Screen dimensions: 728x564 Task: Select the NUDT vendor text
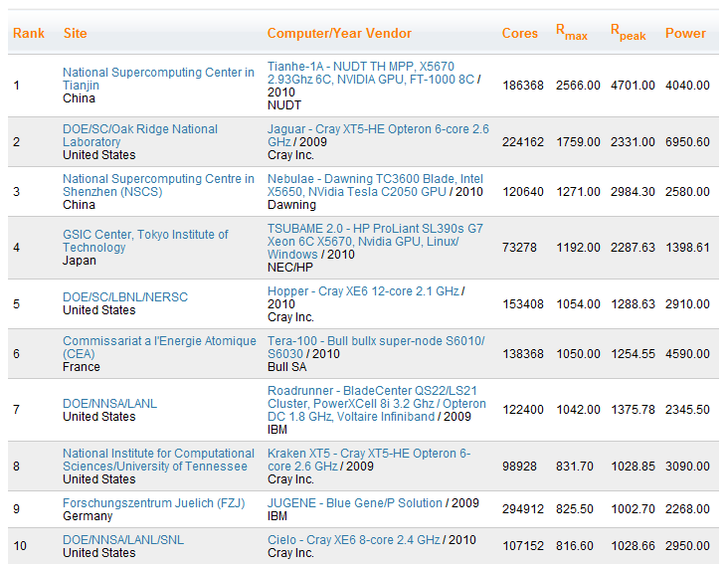pyautogui.click(x=284, y=105)
